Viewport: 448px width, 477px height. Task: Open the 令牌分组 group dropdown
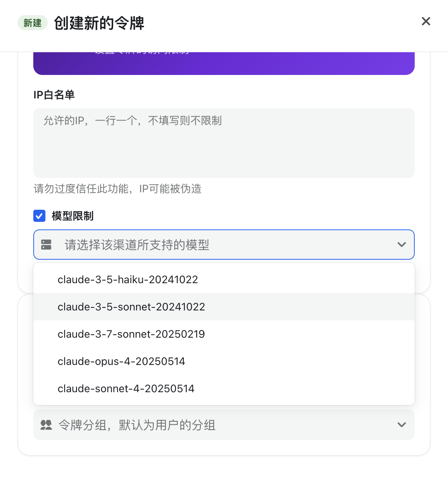pos(224,425)
